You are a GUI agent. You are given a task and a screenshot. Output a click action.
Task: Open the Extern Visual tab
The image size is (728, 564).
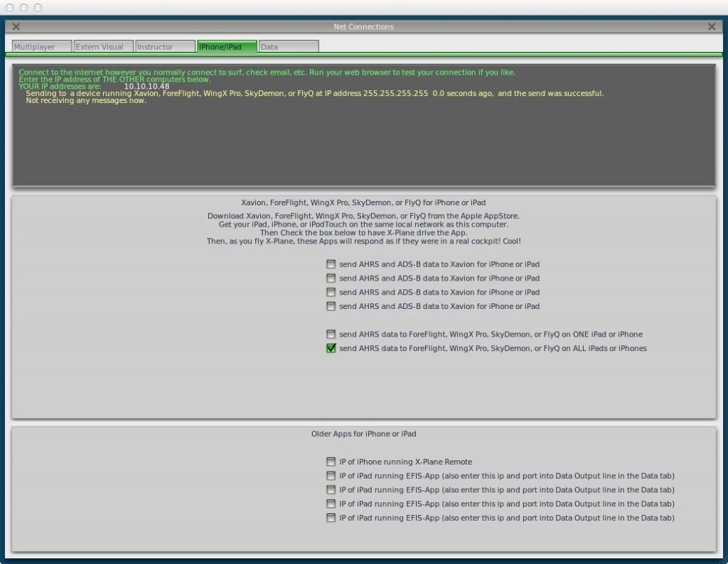pos(104,47)
